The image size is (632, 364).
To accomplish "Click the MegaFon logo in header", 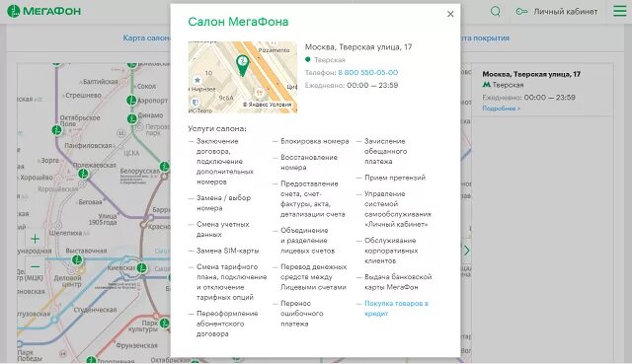I will pyautogui.click(x=43, y=11).
